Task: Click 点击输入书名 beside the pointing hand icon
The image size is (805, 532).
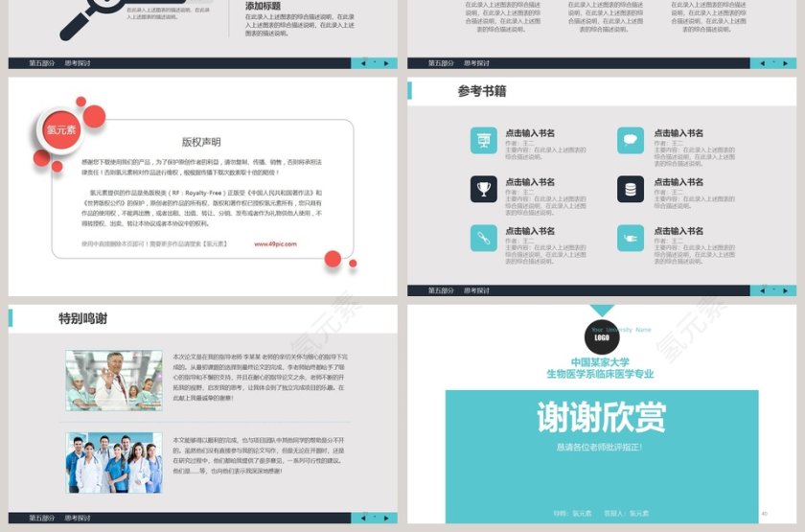Action: (x=678, y=231)
